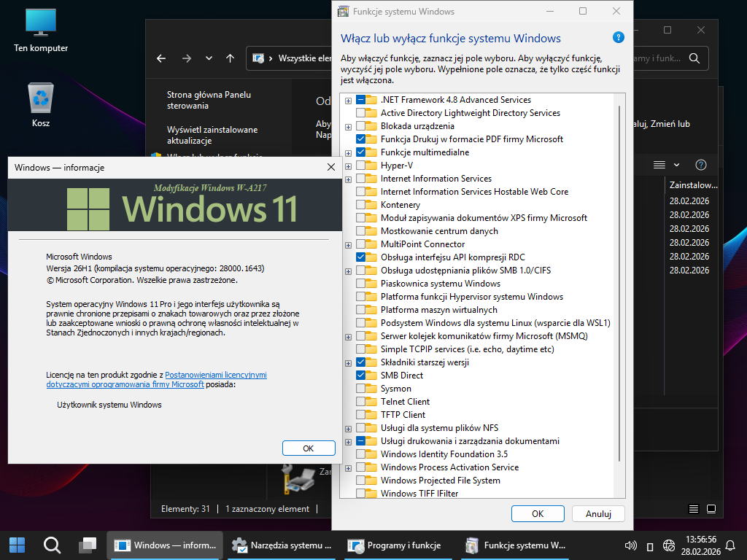Click Anuluj in Windows features dialog
This screenshot has width=747, height=560.
597,513
